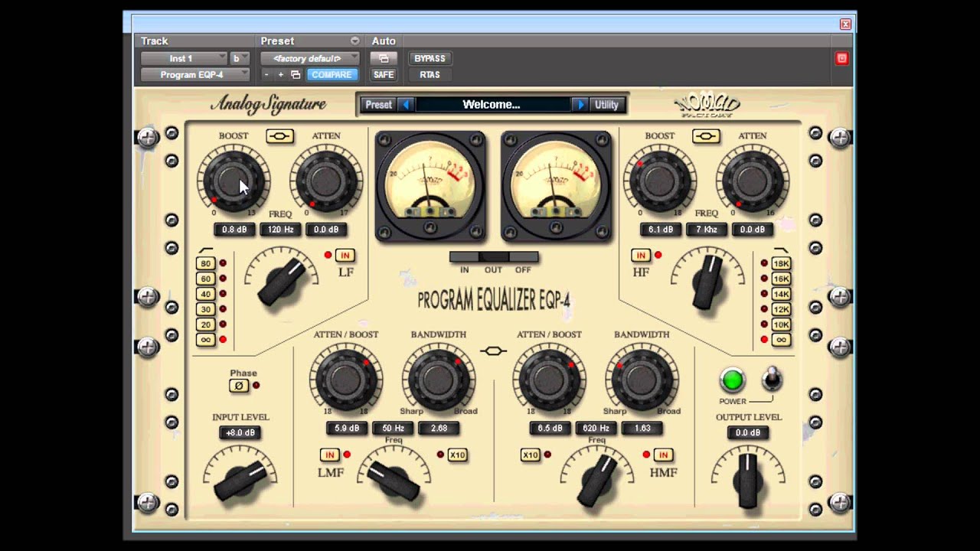Viewport: 980px width, 551px height.
Task: Select the 12K high-cut filter button
Action: pos(781,309)
